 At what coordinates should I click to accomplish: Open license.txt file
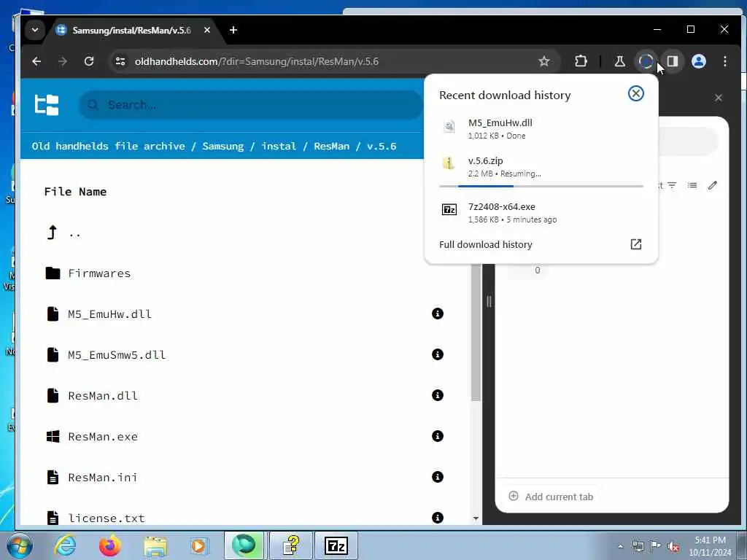pyautogui.click(x=107, y=518)
